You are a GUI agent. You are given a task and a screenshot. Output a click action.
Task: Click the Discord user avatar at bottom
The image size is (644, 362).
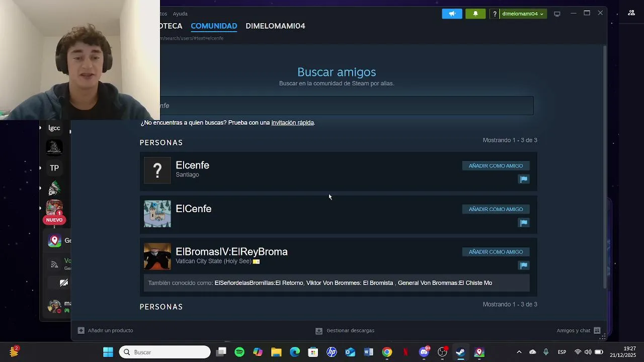click(54, 306)
